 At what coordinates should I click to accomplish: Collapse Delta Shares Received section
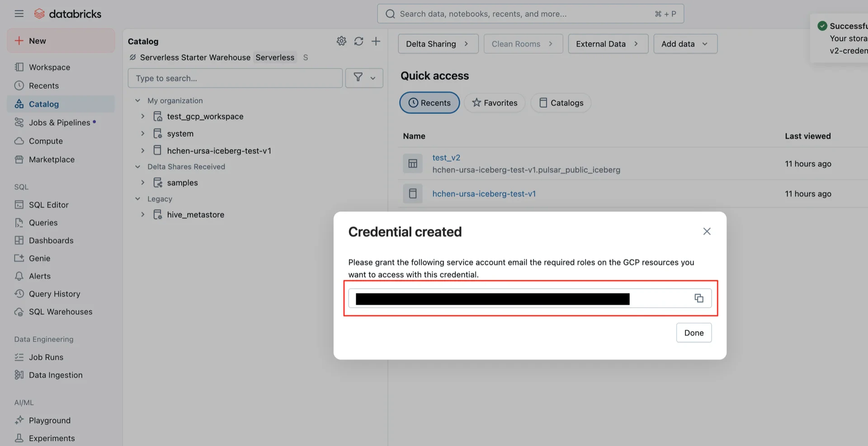[137, 166]
